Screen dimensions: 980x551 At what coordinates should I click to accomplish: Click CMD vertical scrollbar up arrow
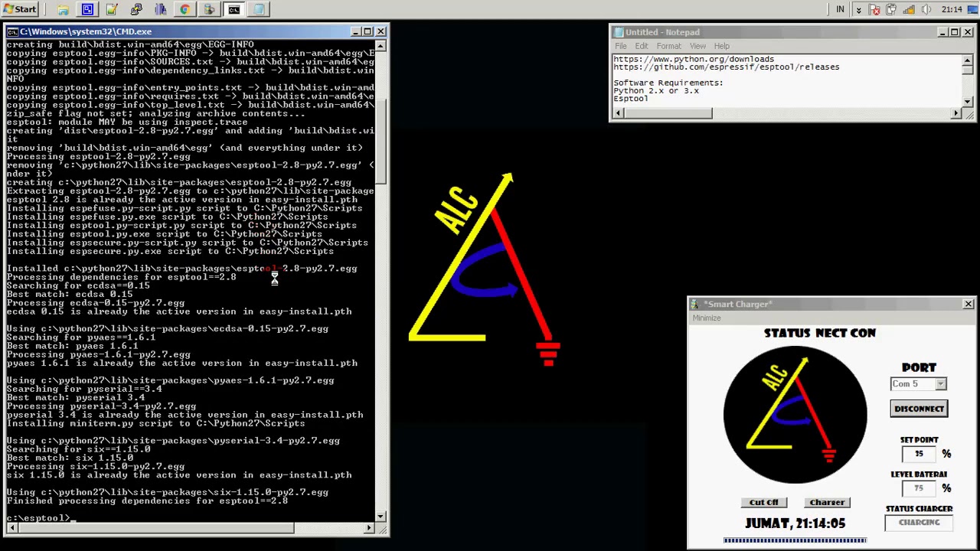(381, 45)
